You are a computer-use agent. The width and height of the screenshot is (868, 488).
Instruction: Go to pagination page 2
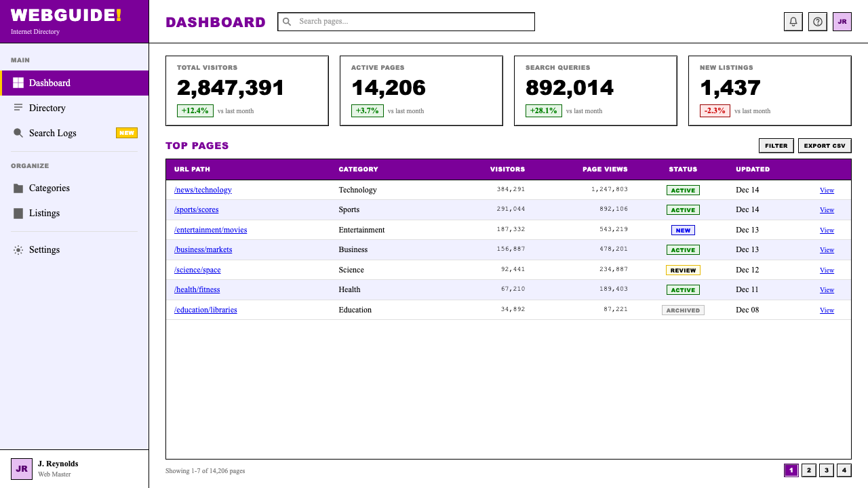coord(809,470)
